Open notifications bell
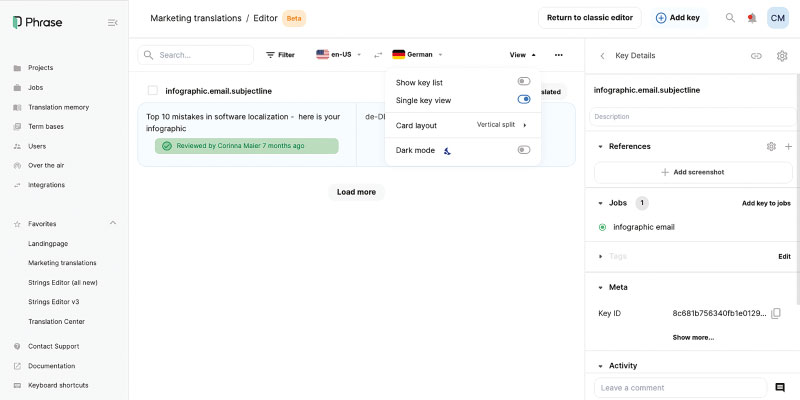The image size is (800, 400). coord(752,18)
